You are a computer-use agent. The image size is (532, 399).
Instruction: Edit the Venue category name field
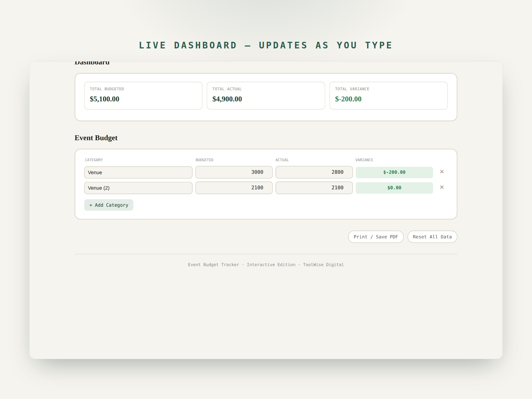pos(138,172)
